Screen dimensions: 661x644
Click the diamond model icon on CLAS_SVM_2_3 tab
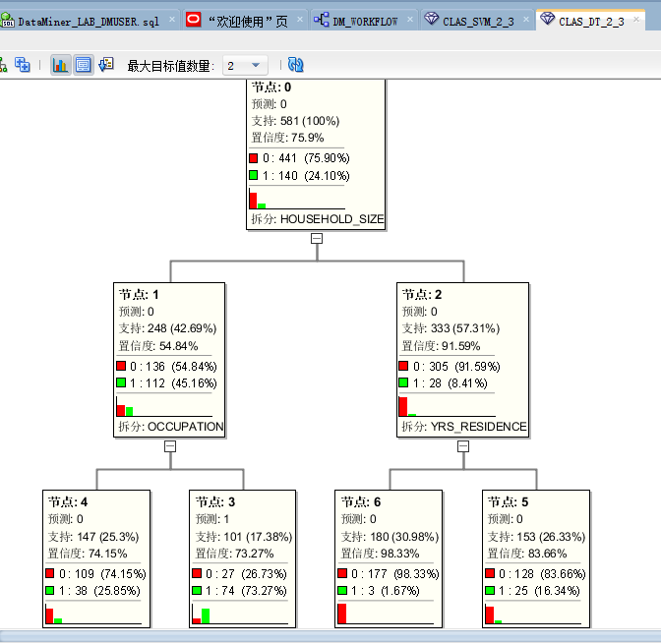click(x=431, y=19)
